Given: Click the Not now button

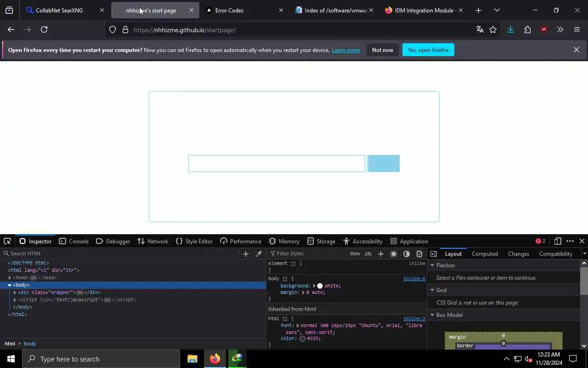Looking at the screenshot, I should tap(383, 50).
